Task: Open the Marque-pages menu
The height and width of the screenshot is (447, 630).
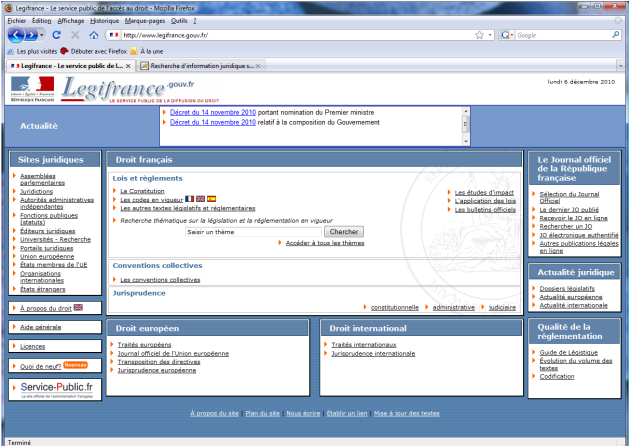Action: (x=145, y=21)
